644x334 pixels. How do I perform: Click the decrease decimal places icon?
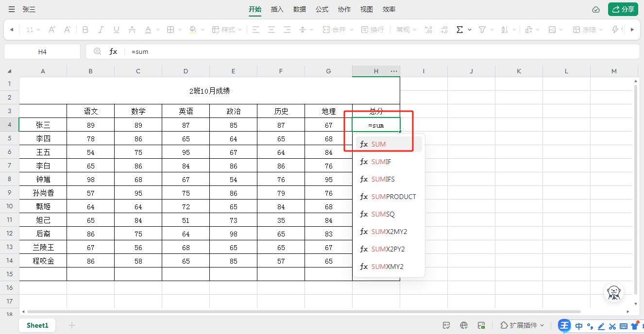[444, 30]
